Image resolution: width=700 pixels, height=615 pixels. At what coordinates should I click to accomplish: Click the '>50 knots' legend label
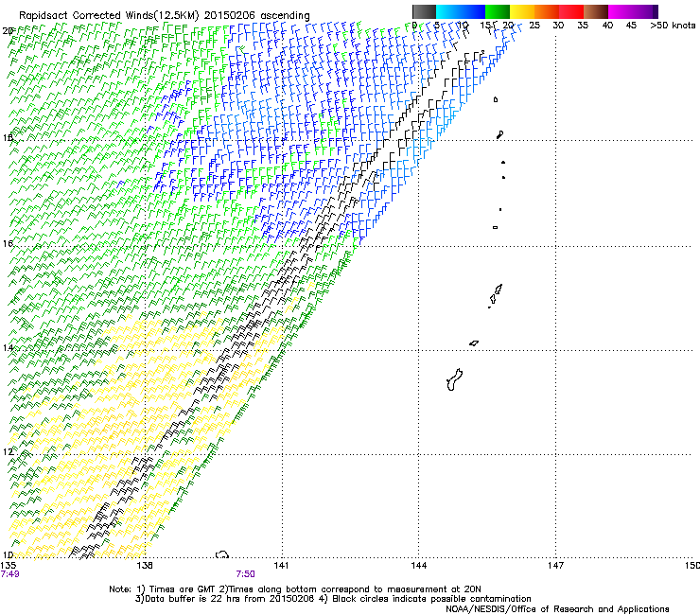point(673,25)
